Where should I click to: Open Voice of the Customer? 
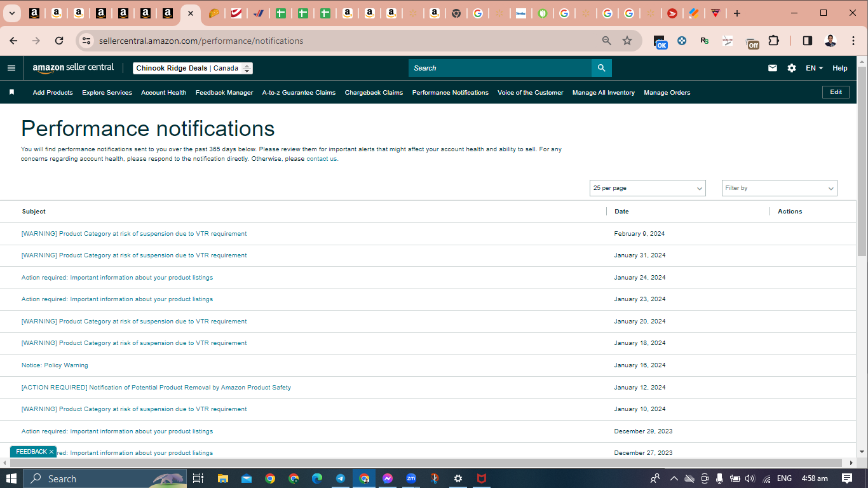point(531,93)
